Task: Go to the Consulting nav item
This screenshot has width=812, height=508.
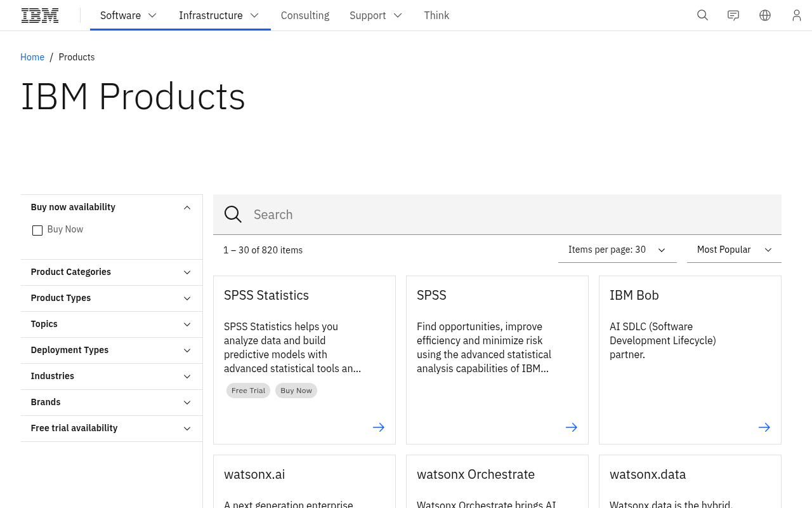Action: pos(305,15)
